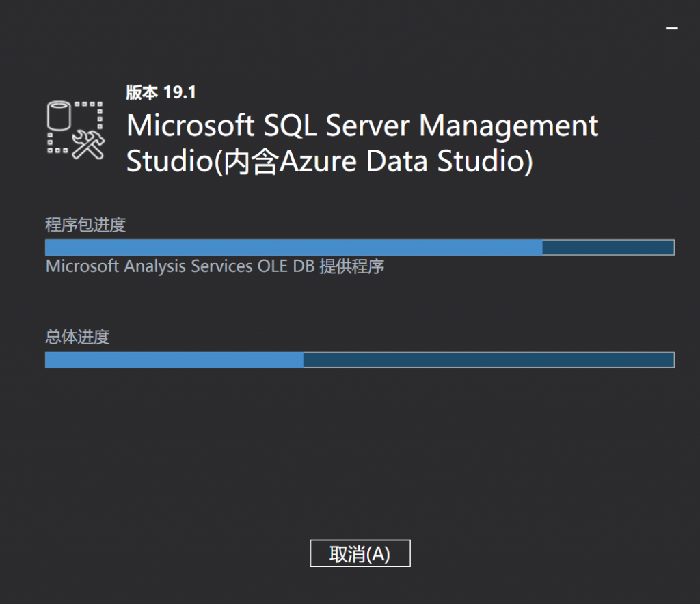Click the Microsoft SQL Server Management title line
700x604 pixels.
(x=362, y=126)
